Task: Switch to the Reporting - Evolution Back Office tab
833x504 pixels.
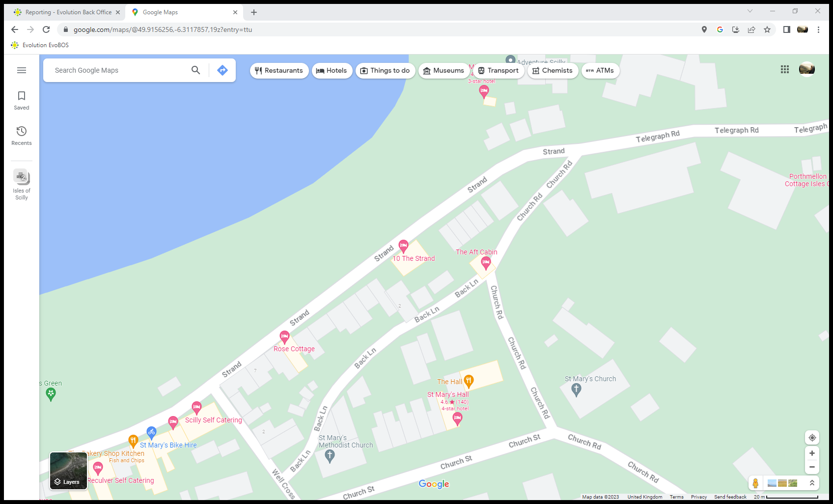Action: [68, 12]
